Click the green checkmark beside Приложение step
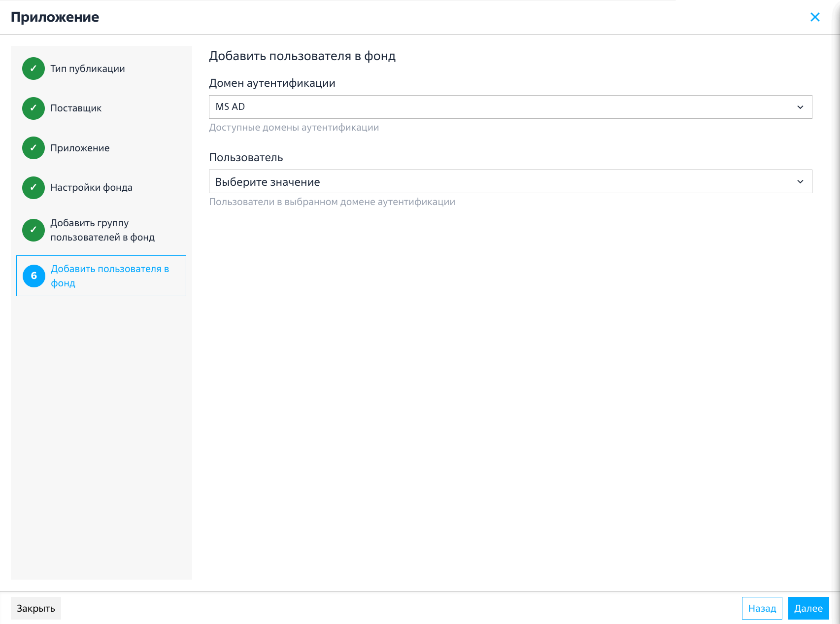Viewport: 840px width, 624px height. point(34,148)
